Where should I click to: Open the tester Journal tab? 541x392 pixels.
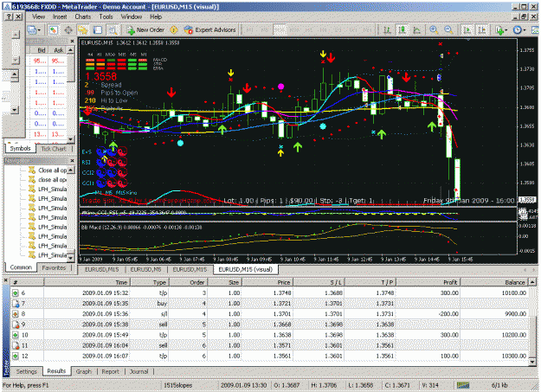(139, 371)
